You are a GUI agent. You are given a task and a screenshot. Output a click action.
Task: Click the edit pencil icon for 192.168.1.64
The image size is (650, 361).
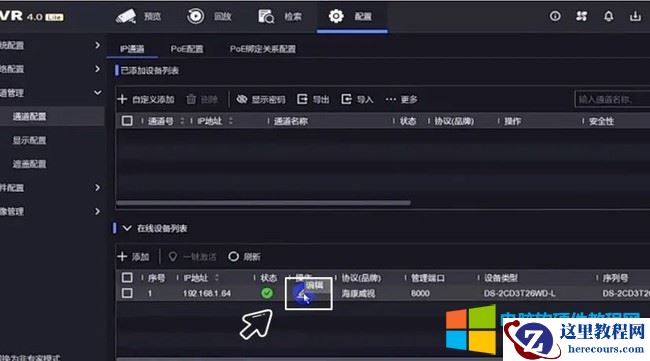coord(303,294)
